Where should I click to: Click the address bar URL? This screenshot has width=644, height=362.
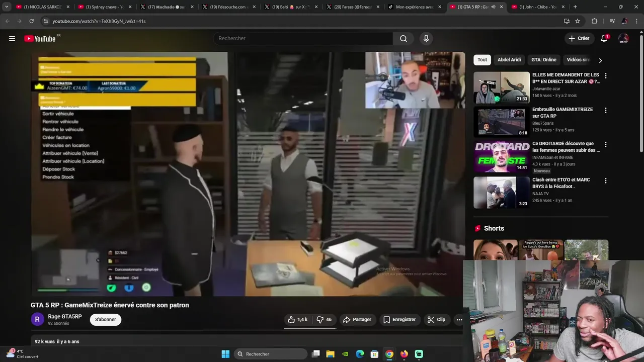click(99, 21)
